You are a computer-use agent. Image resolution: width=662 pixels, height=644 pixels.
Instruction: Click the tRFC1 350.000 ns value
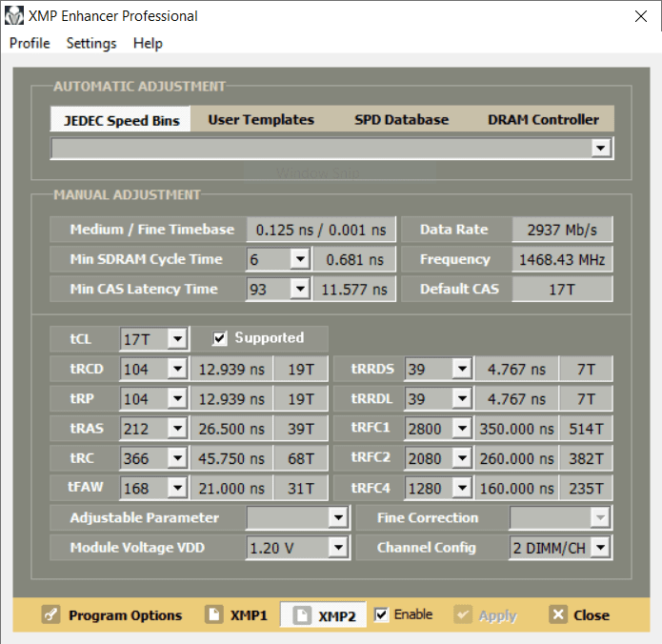(517, 429)
